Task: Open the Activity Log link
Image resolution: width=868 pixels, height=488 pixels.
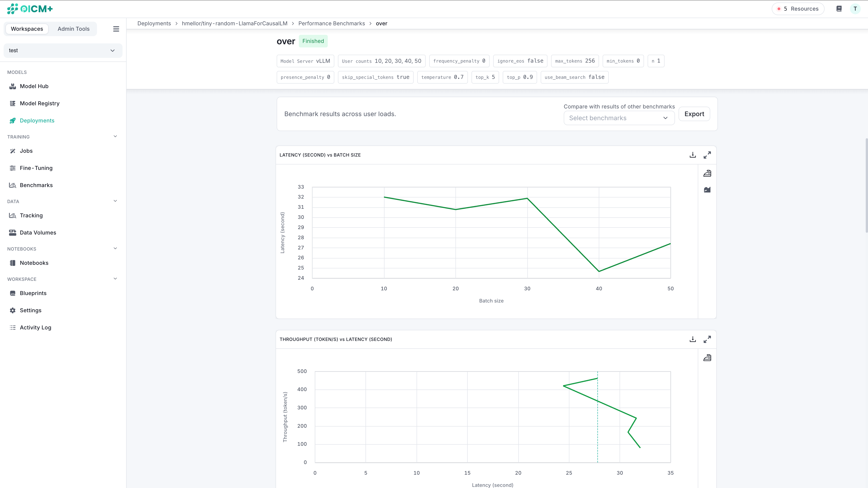Action: (x=35, y=328)
